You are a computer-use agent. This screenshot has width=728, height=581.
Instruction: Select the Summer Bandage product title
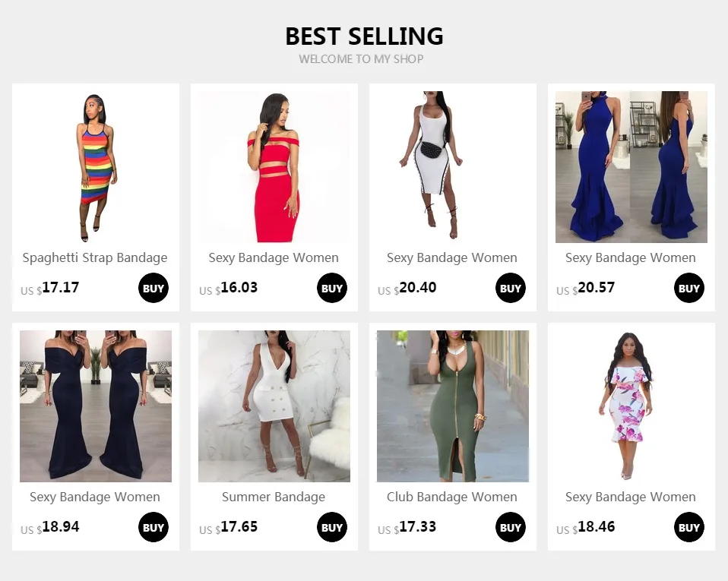274,497
